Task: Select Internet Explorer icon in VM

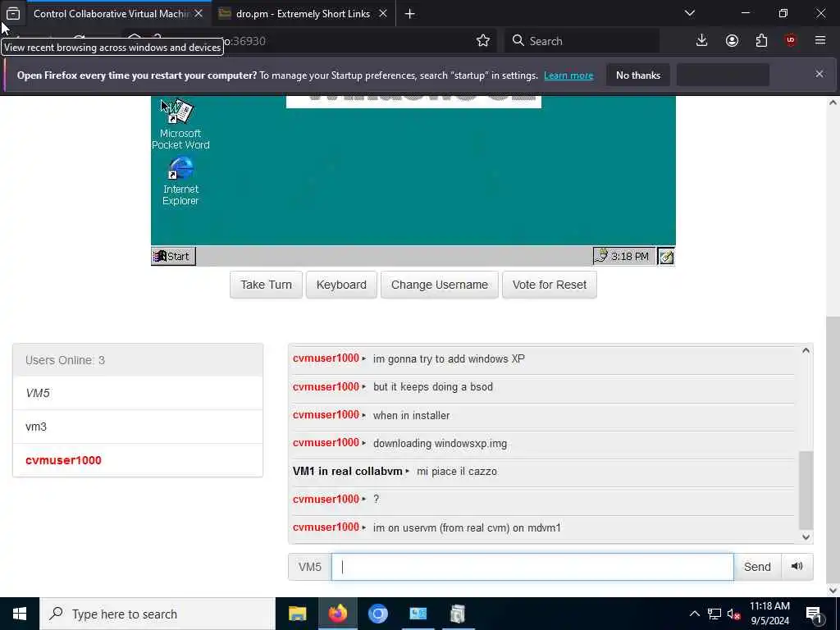Action: coord(180,181)
